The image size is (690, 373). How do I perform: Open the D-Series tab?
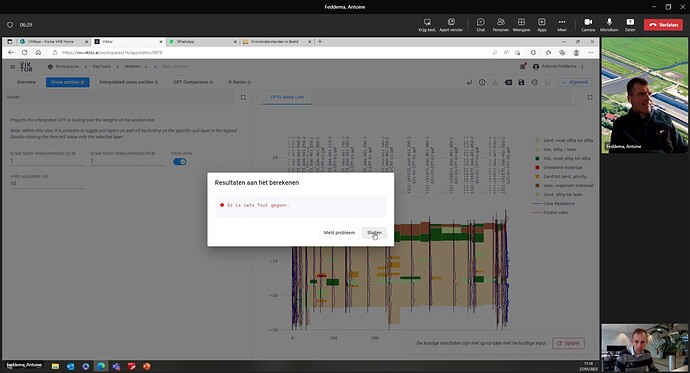(239, 82)
